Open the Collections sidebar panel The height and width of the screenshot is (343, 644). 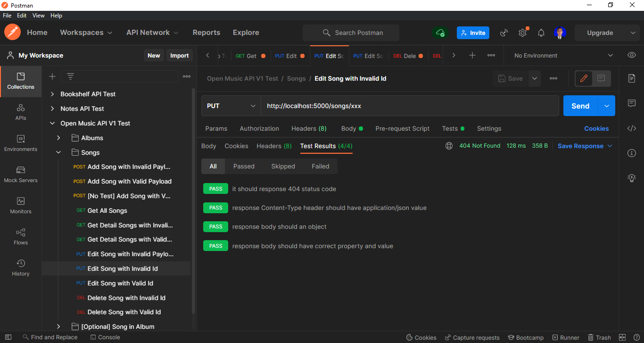pos(21,81)
